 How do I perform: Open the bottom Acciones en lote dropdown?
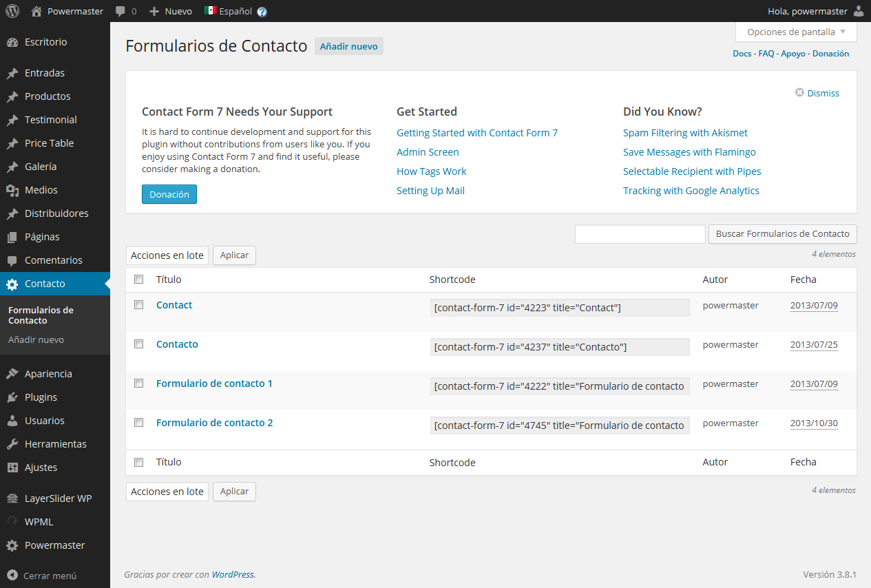pos(167,492)
